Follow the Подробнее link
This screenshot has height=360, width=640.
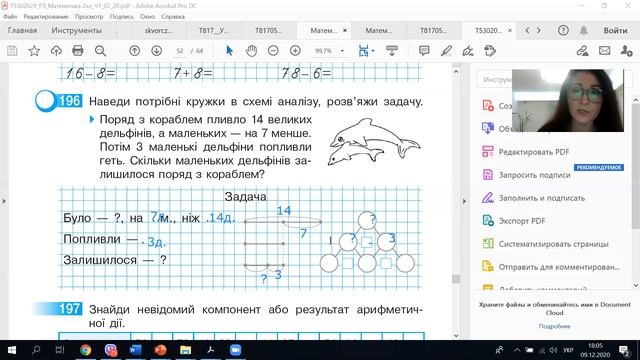[554, 326]
